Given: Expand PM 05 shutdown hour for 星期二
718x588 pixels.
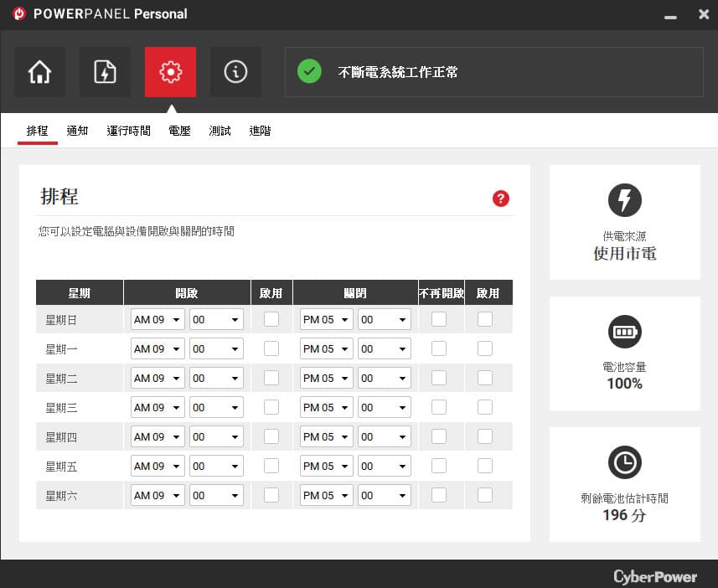Looking at the screenshot, I should pyautogui.click(x=327, y=379).
